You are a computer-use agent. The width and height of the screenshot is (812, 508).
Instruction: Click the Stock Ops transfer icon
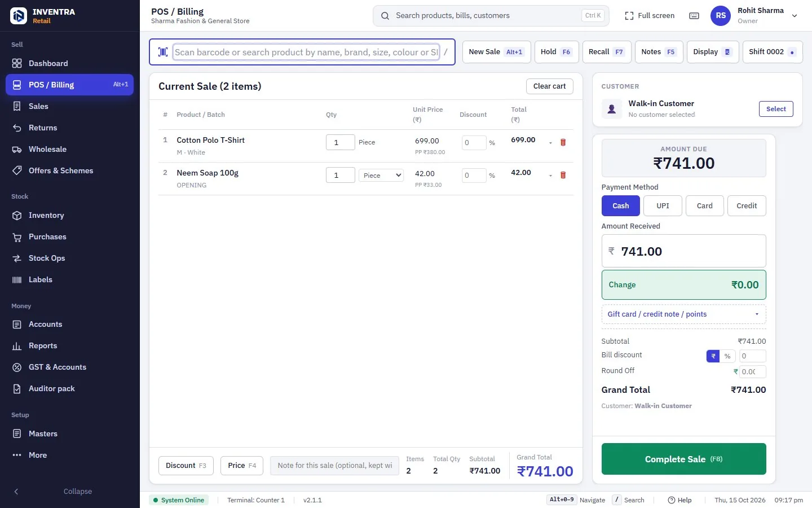pyautogui.click(x=17, y=258)
